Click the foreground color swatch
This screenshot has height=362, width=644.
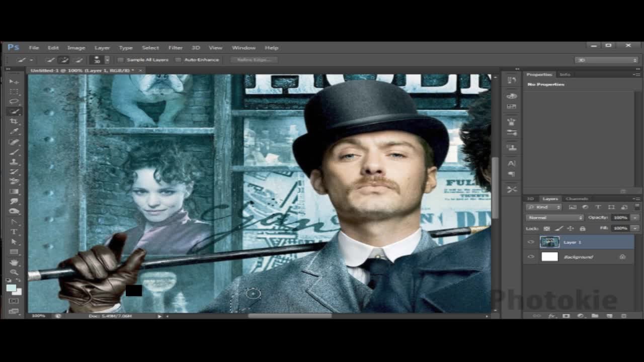click(x=11, y=288)
